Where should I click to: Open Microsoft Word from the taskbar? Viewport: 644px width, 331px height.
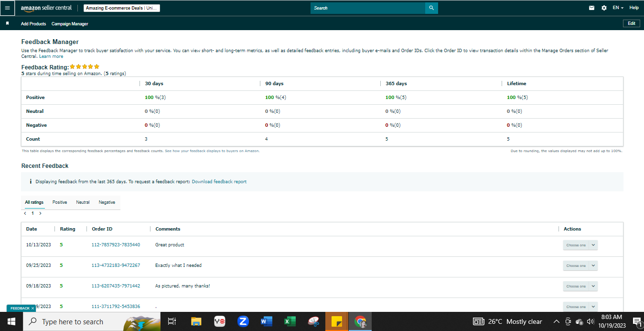click(266, 321)
